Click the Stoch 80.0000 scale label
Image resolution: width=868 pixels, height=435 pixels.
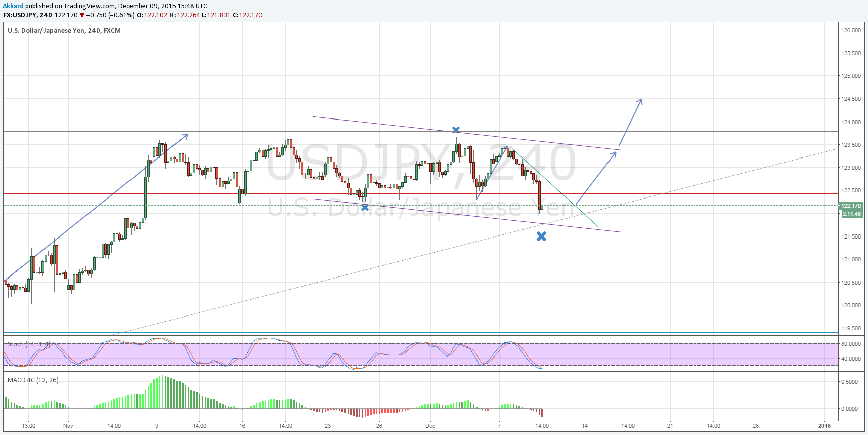point(851,344)
